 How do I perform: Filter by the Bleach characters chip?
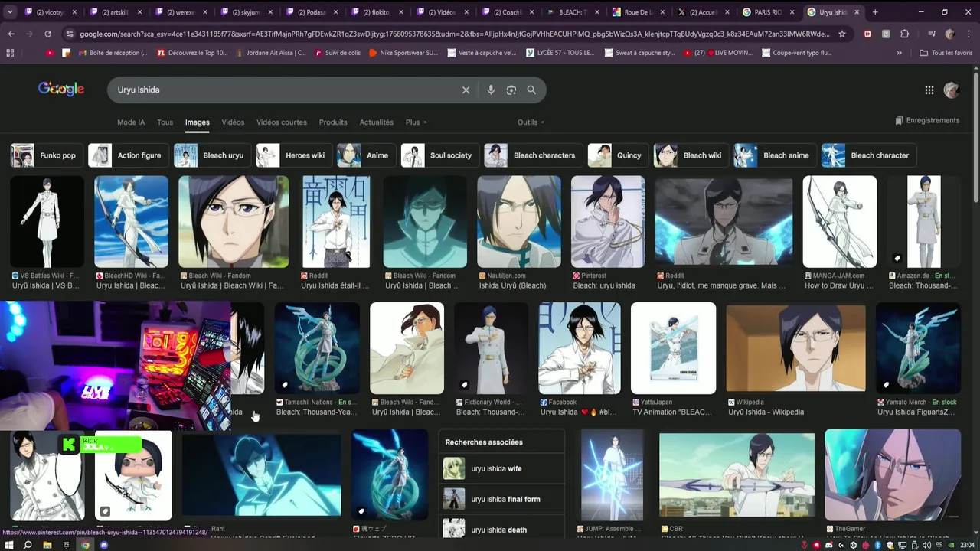533,155
